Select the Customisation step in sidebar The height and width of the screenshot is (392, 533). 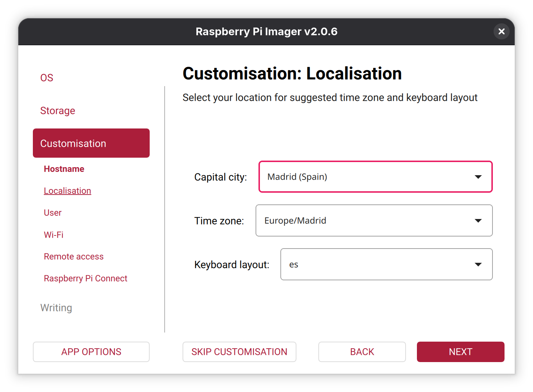[x=91, y=143]
